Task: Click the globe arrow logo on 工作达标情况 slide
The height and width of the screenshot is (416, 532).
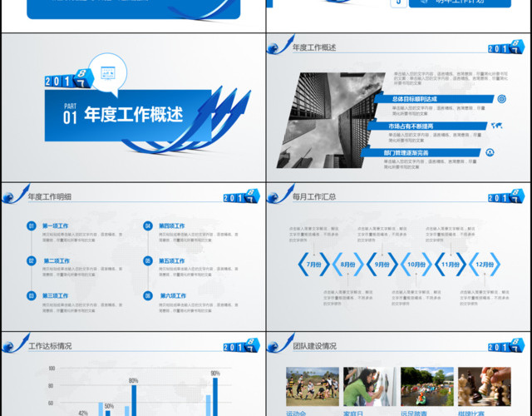Action: (x=16, y=343)
